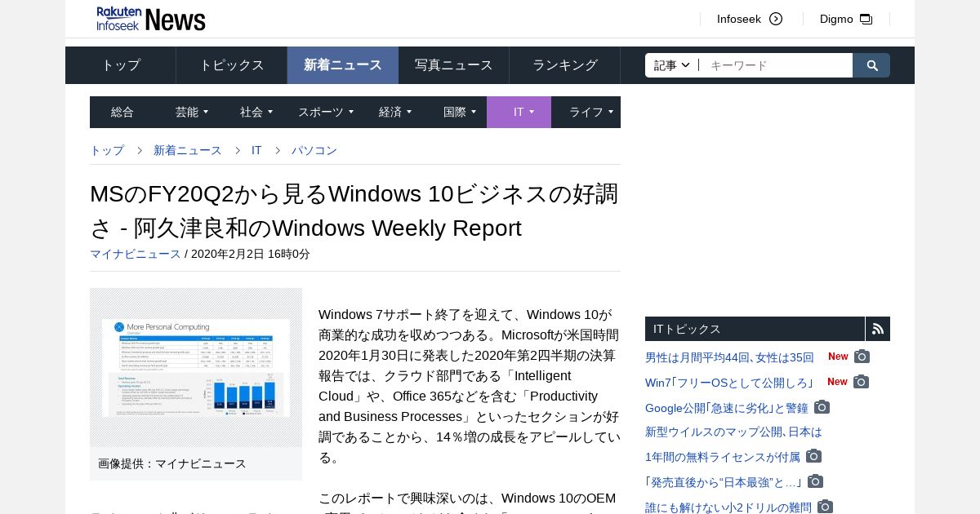
Task: Click the date text 2020年2月2日 16時0分
Action: pyautogui.click(x=251, y=254)
